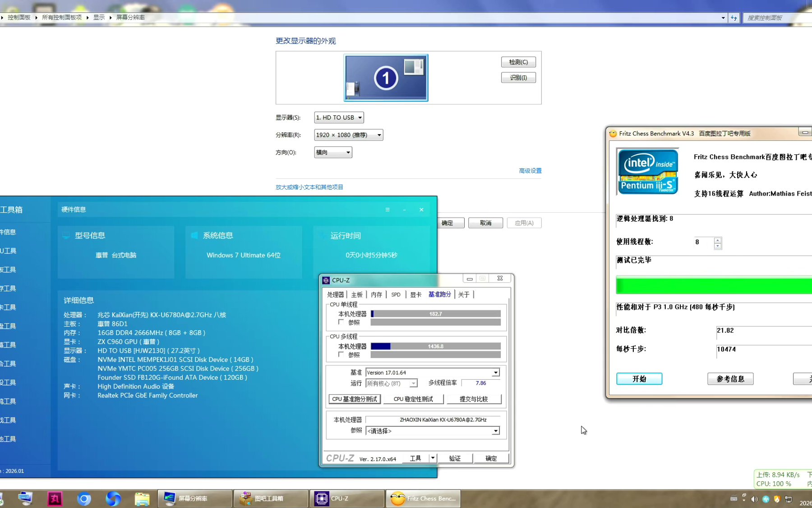Viewport: 812px width, 508px height.
Task: Click the 提交与比较 button in CPU-Z
Action: point(474,399)
